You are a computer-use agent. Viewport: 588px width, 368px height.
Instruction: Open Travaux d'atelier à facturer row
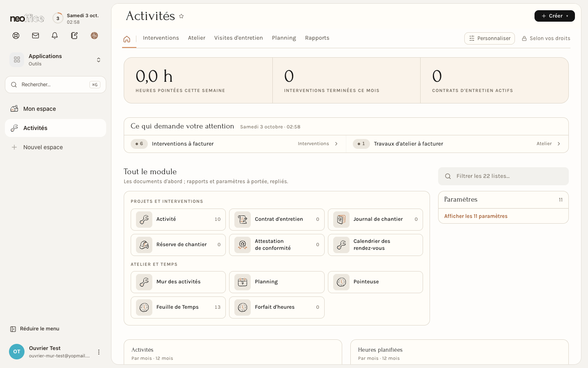click(x=457, y=144)
